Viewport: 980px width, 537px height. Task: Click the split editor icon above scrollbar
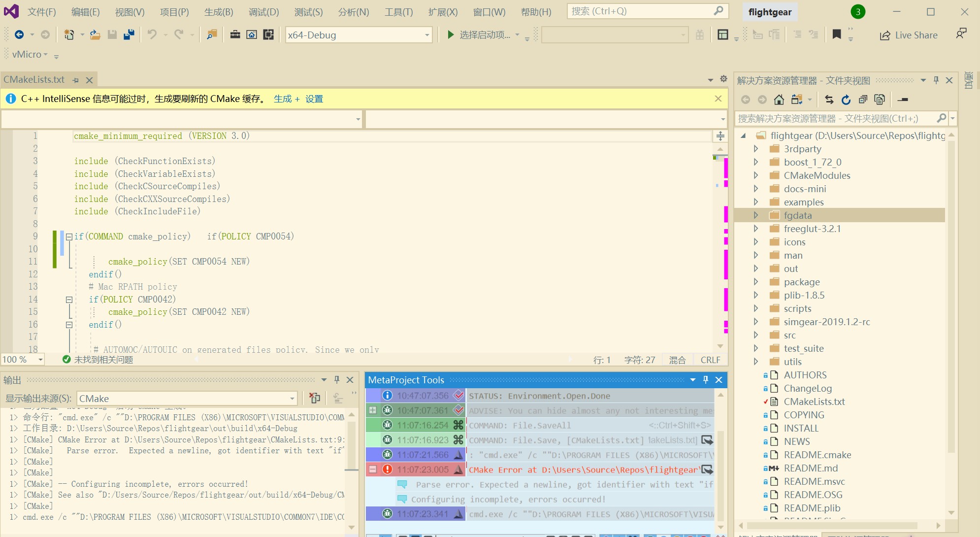(720, 136)
